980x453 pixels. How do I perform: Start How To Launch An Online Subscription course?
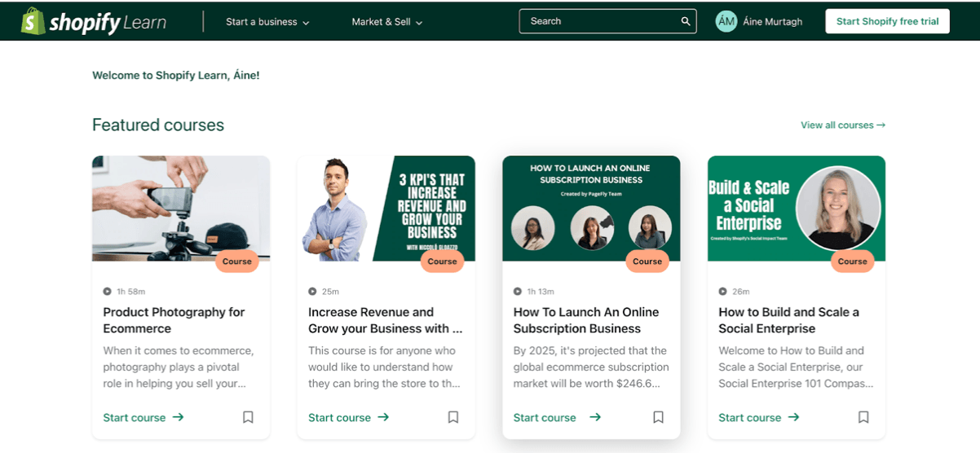[x=558, y=417]
